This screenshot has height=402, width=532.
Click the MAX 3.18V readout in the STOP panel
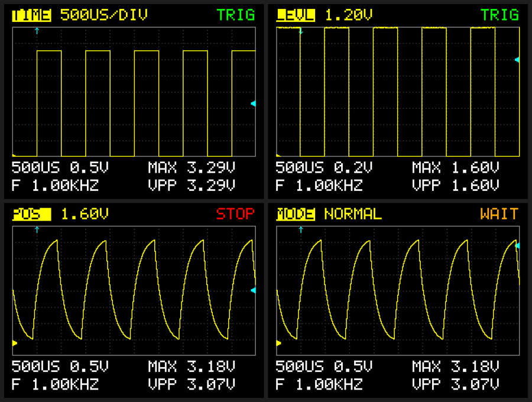click(192, 367)
